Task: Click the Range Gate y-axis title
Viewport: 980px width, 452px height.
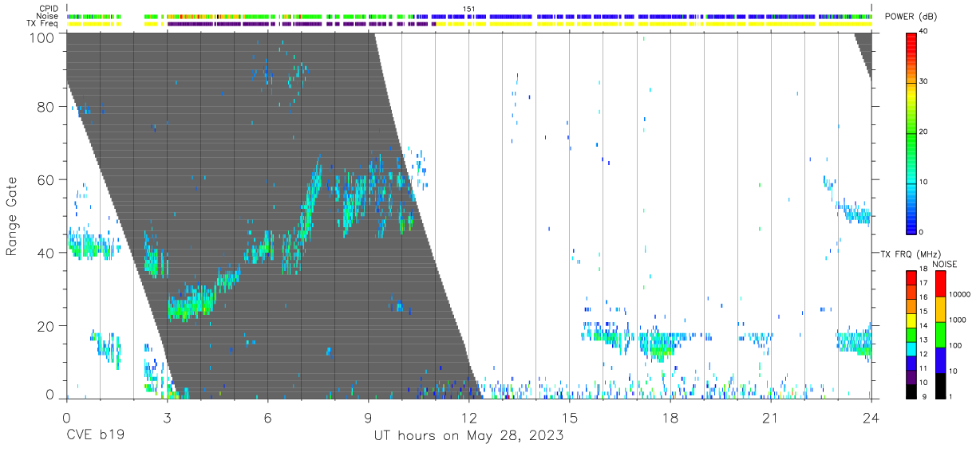Action: tap(13, 215)
